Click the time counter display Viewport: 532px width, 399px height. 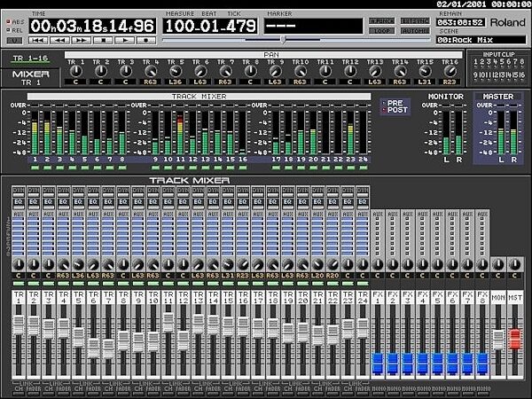[x=92, y=26]
